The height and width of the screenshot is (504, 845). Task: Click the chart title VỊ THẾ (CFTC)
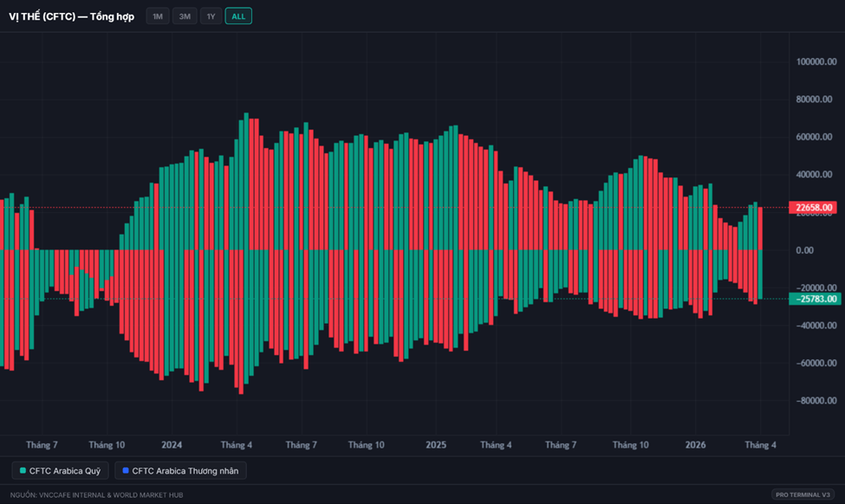[71, 16]
